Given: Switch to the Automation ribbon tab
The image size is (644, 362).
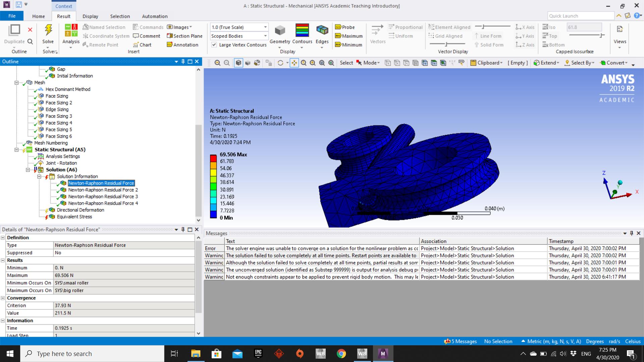Looking at the screenshot, I should (x=155, y=16).
